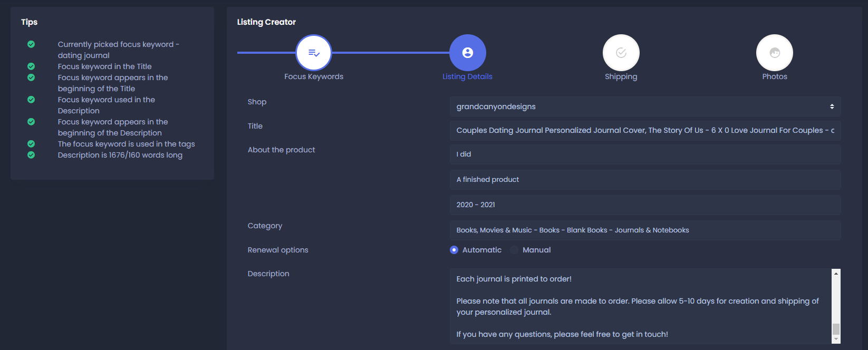Click the 'Category' field label
Screen dimensions: 868x350
[x=265, y=226]
